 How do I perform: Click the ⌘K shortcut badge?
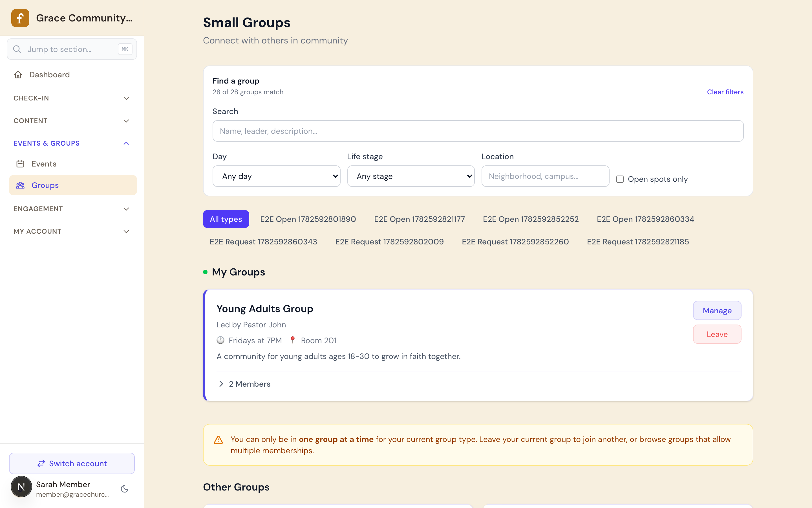coord(125,49)
